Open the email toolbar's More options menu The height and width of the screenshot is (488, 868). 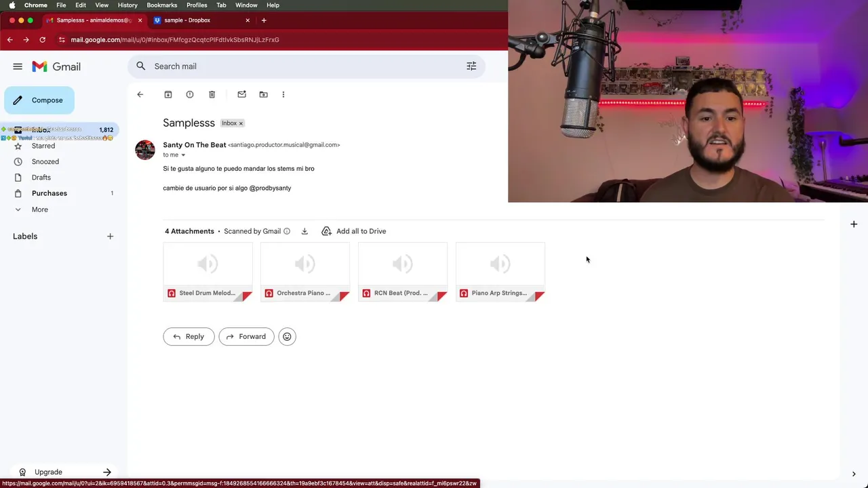pyautogui.click(x=283, y=94)
